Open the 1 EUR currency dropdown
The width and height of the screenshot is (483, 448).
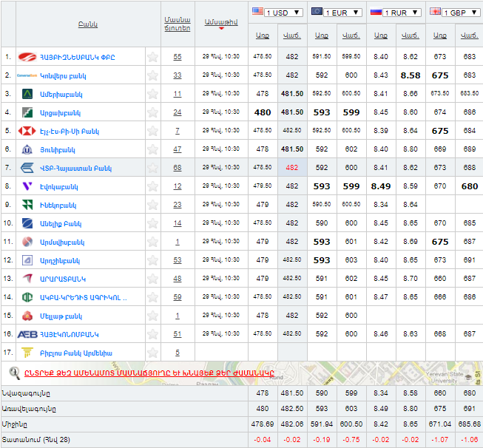click(x=342, y=13)
